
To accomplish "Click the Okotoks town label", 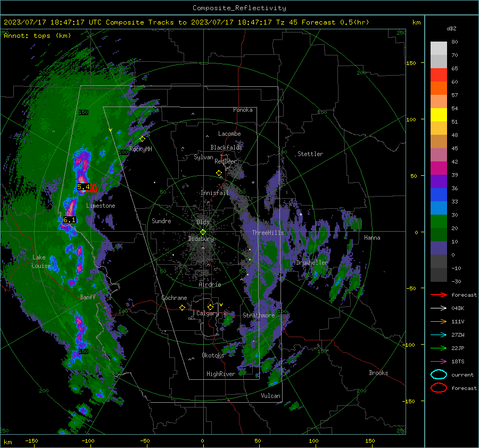I will click(213, 355).
